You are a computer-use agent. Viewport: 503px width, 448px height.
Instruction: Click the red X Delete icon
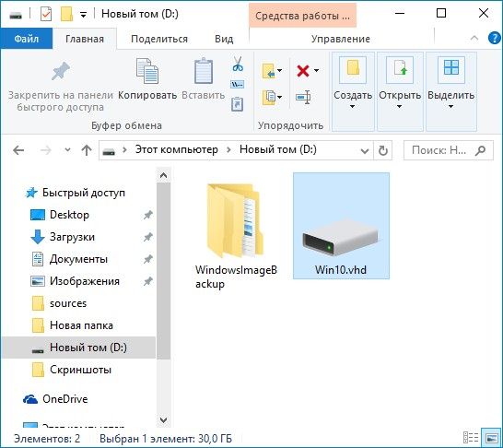tap(303, 71)
